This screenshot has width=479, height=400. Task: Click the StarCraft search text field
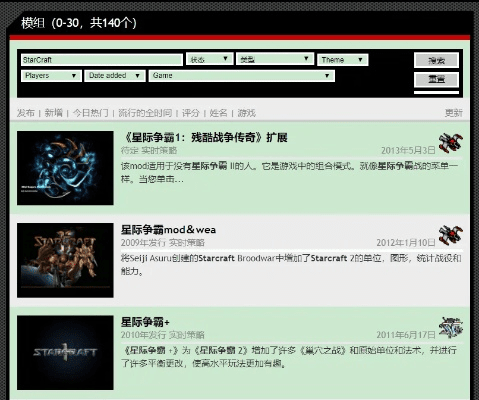pyautogui.click(x=102, y=60)
